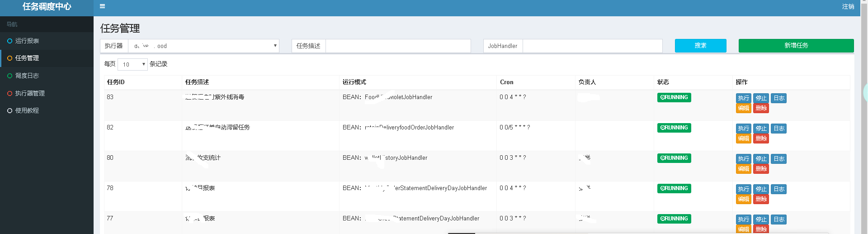This screenshot has width=868, height=234.
Task: Click 执行 for task 82
Action: 744,129
